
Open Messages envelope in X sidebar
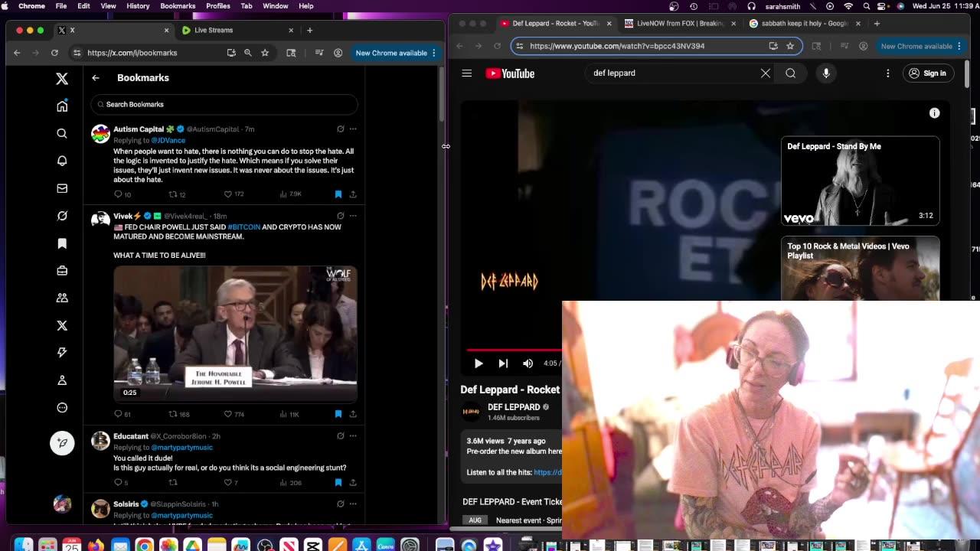pyautogui.click(x=62, y=188)
